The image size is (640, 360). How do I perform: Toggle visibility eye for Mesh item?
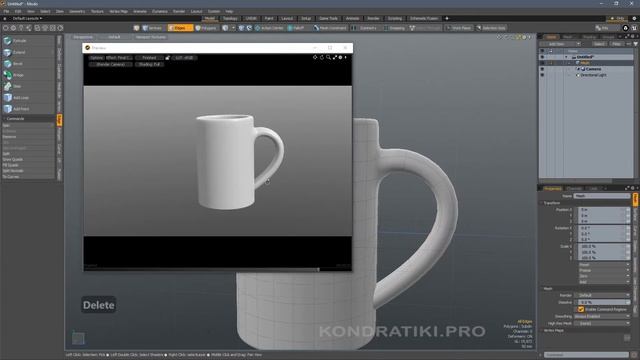542,63
